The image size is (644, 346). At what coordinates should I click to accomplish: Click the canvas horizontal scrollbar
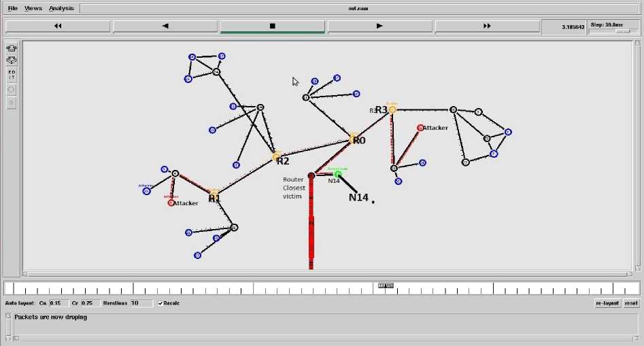tap(327, 274)
